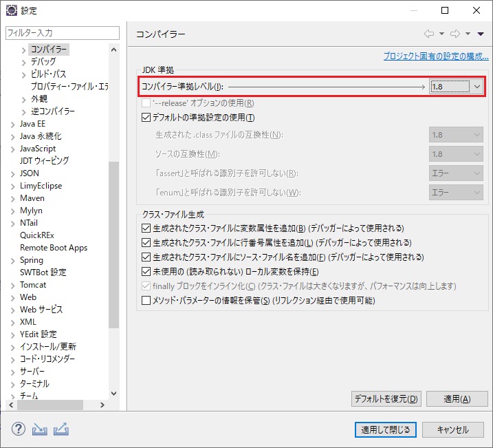The height and width of the screenshot is (448, 493).
Task: Click デフォルトを復元 button
Action: click(386, 399)
